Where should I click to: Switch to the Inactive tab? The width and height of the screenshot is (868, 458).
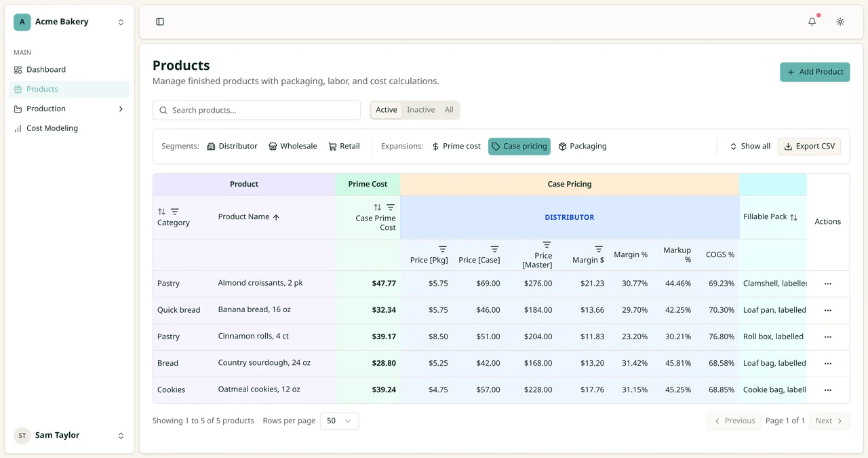[x=421, y=110]
